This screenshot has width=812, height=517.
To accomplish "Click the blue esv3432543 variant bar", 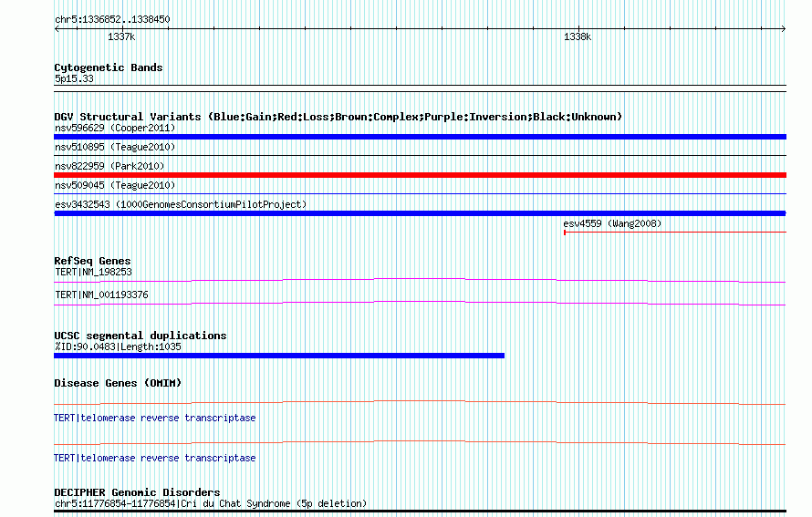I will pyautogui.click(x=420, y=213).
